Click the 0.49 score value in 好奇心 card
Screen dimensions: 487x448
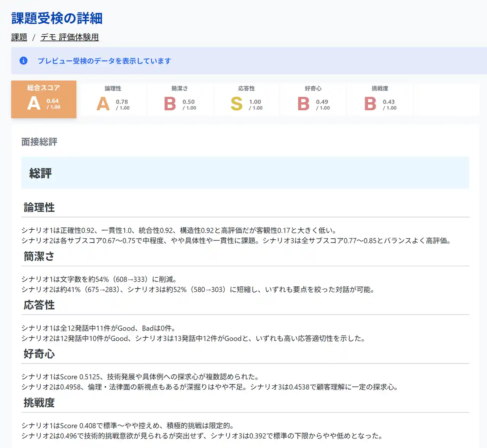point(322,102)
